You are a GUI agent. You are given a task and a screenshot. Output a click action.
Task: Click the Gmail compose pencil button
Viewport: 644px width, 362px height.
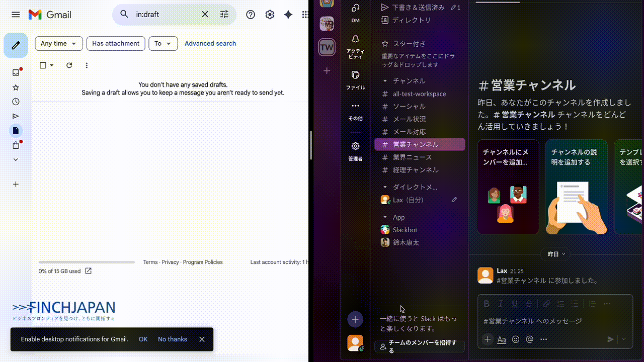point(16,46)
